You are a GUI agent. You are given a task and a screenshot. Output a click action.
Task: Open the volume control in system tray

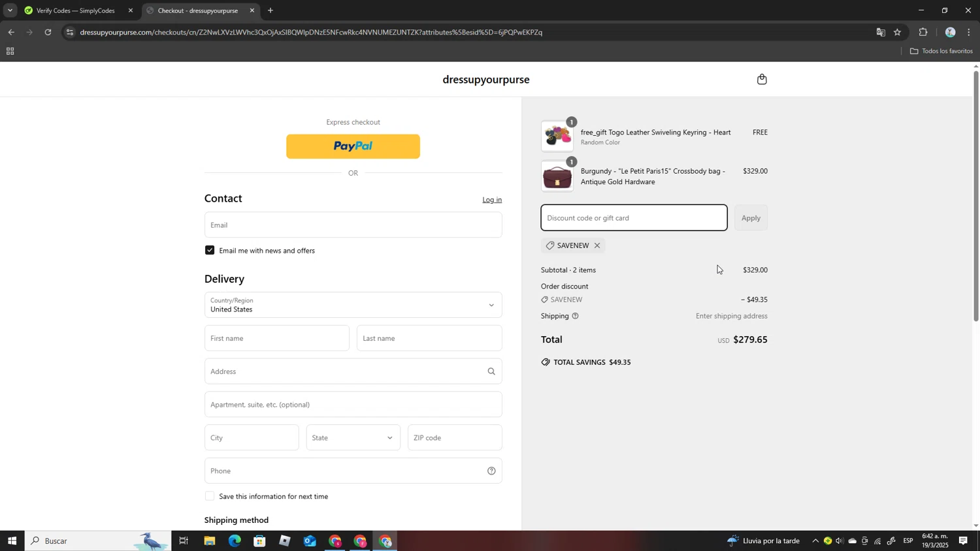[x=840, y=541]
